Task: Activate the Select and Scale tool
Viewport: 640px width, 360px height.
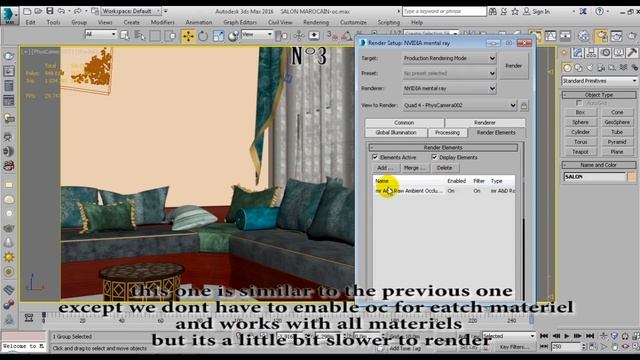Action: (218, 36)
